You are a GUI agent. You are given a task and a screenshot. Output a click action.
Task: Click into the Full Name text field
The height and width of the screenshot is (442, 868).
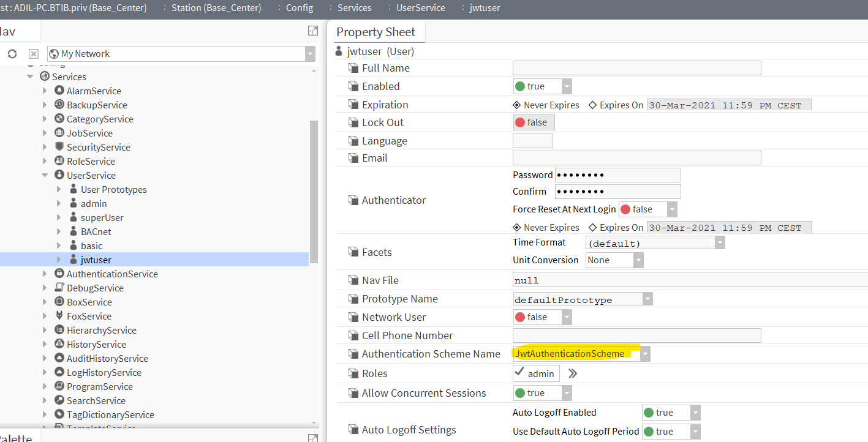tap(636, 68)
